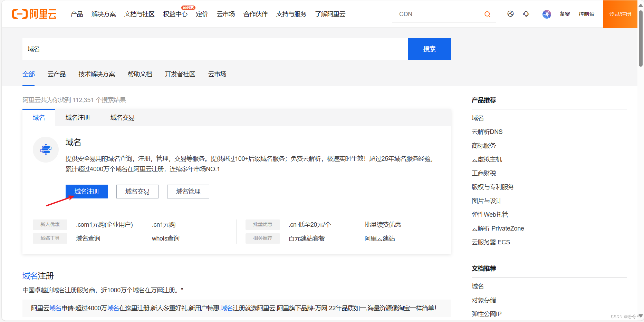Click the 相关推荐 tag
This screenshot has height=322, width=644.
point(263,238)
